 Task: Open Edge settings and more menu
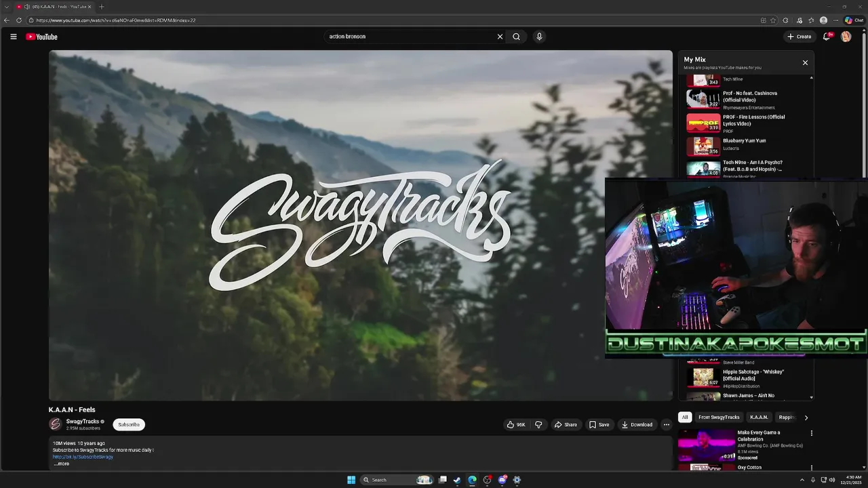835,20
